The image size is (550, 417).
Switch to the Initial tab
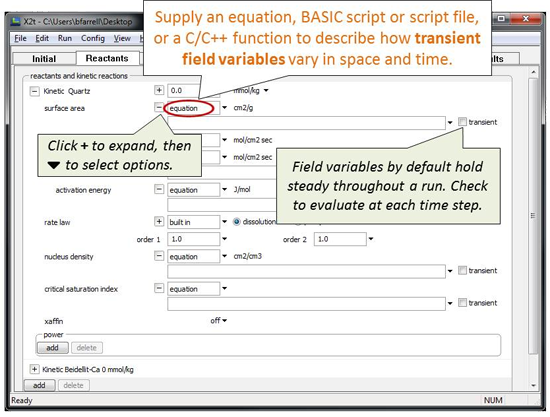pyautogui.click(x=44, y=59)
